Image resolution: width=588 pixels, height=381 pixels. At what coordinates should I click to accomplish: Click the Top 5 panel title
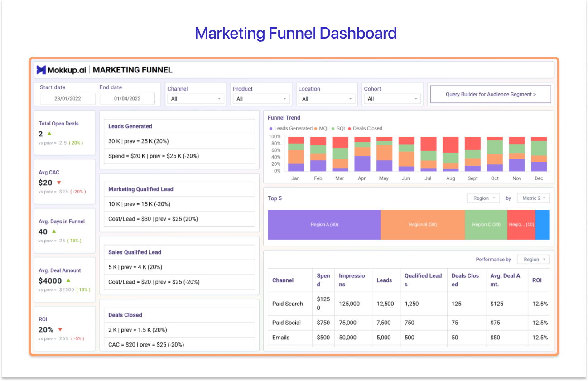point(275,198)
